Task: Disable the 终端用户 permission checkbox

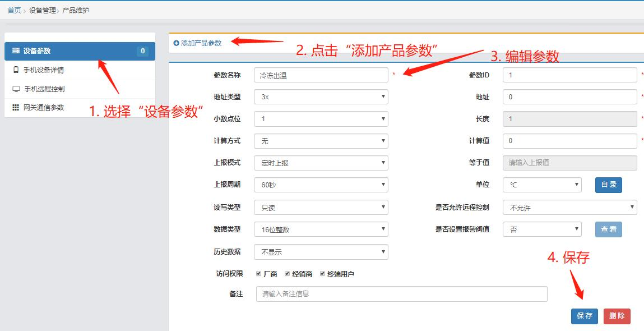Action: (x=323, y=273)
